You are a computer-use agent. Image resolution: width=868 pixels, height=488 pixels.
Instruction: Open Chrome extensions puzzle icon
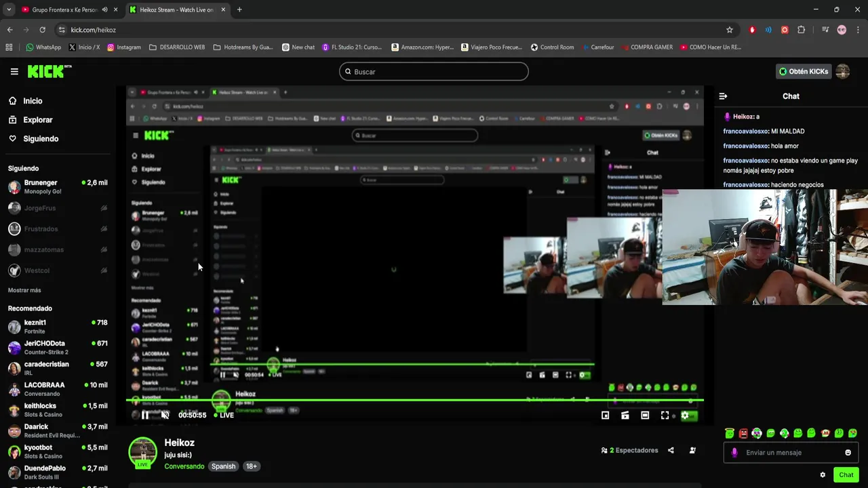coord(801,30)
